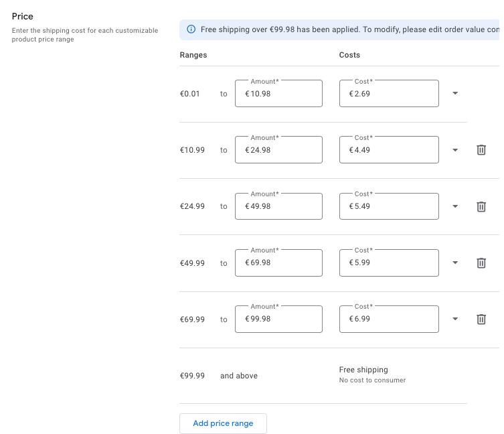Select the Cost field showing €6.99
The width and height of the screenshot is (504, 434).
tap(389, 319)
